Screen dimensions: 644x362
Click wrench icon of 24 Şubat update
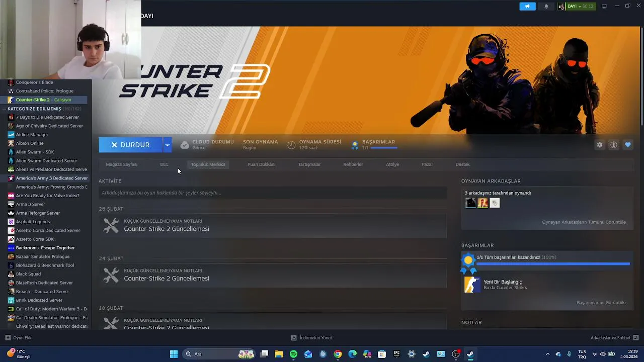[111, 275]
